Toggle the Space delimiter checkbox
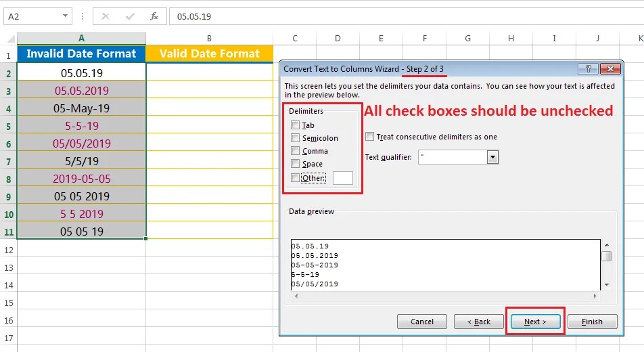Screen dimensions: 644x352 coord(295,164)
